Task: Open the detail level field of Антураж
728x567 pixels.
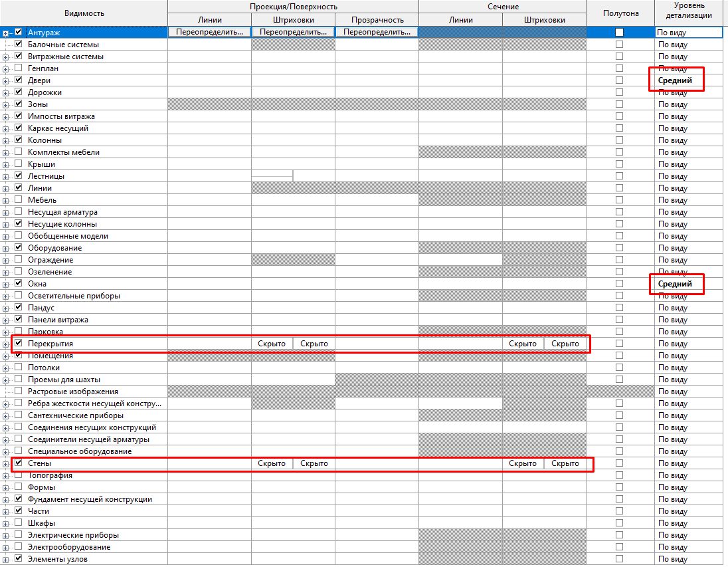Action: click(687, 32)
